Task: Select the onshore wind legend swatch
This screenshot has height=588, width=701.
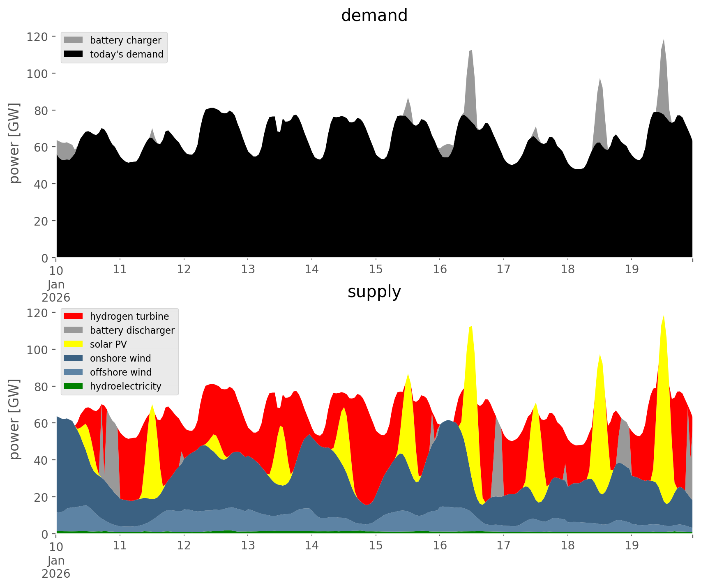Action: [74, 358]
